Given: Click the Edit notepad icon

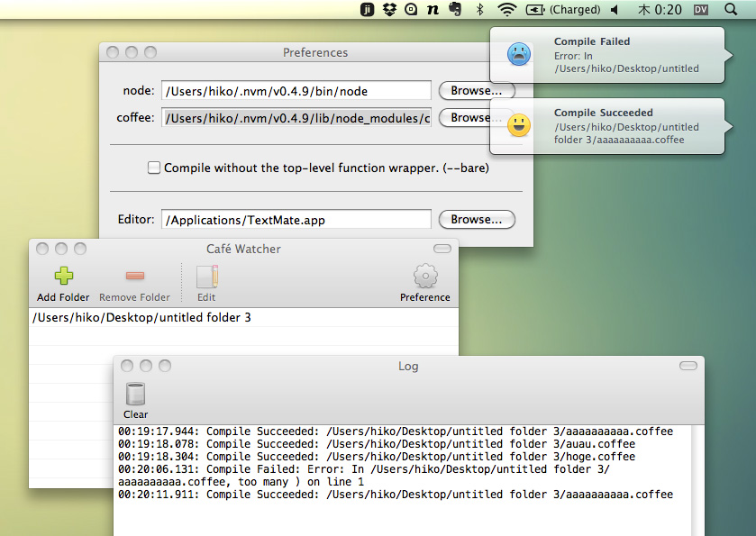Looking at the screenshot, I should (206, 277).
